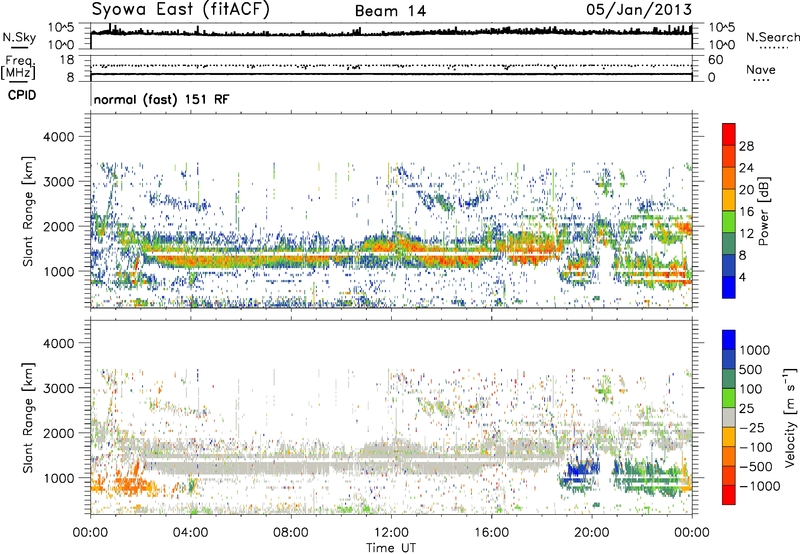Click the '100' velocity colorbar label
This screenshot has width=800, height=554.
tap(751, 389)
